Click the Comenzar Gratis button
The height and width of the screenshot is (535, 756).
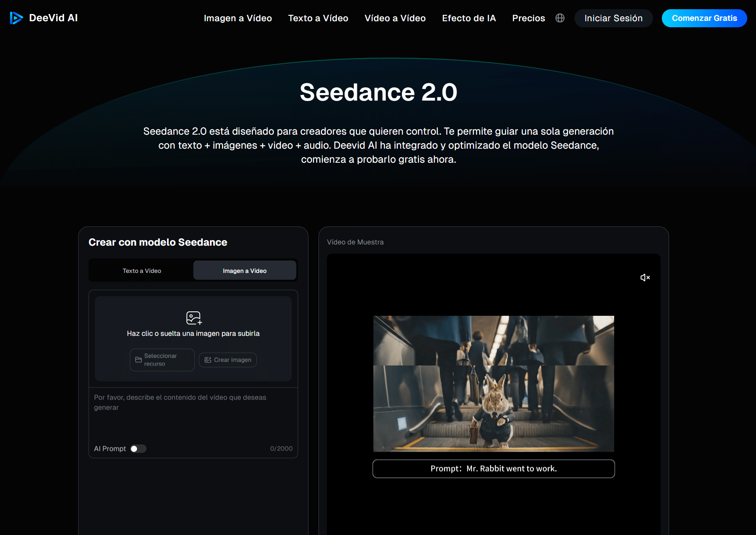(x=704, y=18)
